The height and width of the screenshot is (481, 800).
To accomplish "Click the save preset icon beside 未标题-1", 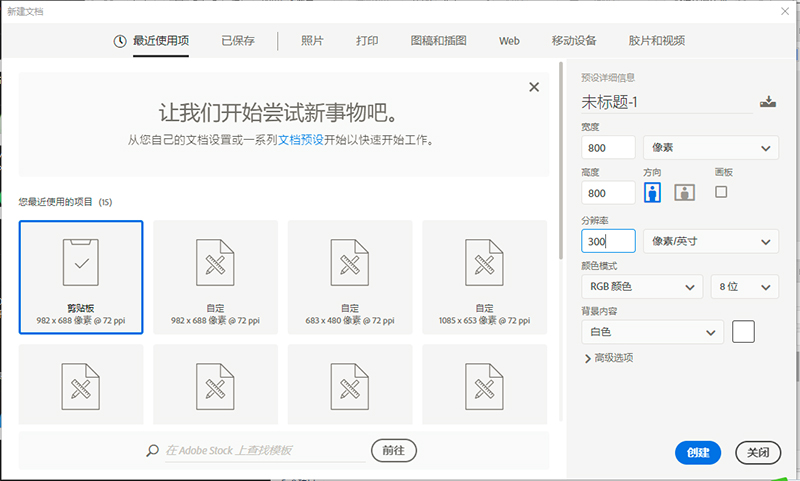I will point(768,102).
